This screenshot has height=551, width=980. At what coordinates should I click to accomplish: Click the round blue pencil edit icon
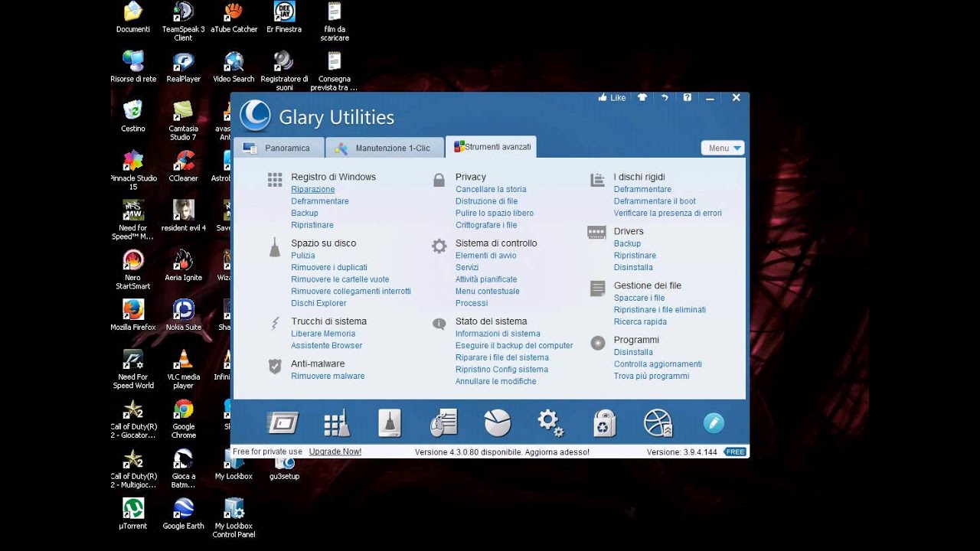coord(713,422)
